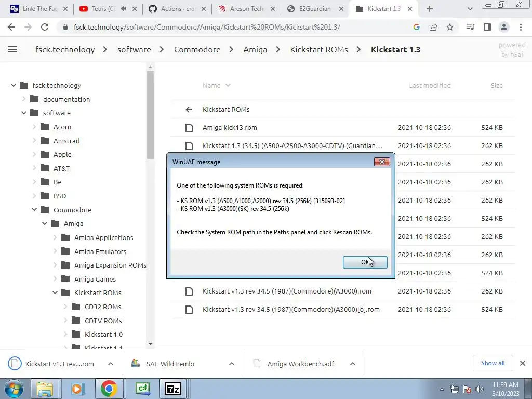Collapse the Commodore folder chevron
Viewport: 532px width, 399px height.
pos(34,210)
